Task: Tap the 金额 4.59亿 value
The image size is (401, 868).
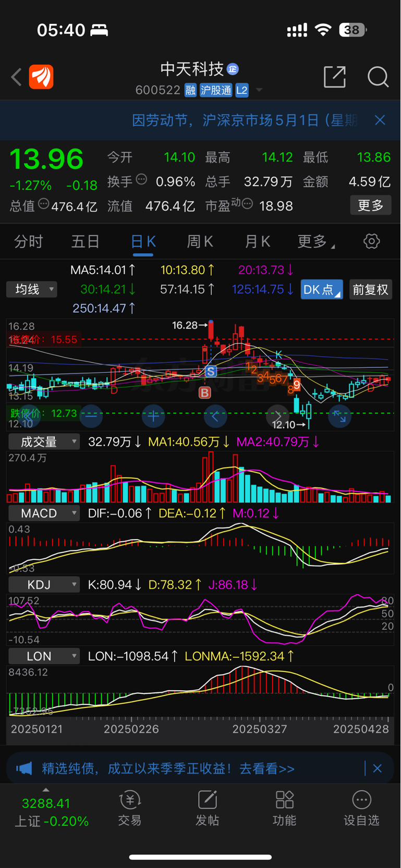Action: (x=370, y=182)
